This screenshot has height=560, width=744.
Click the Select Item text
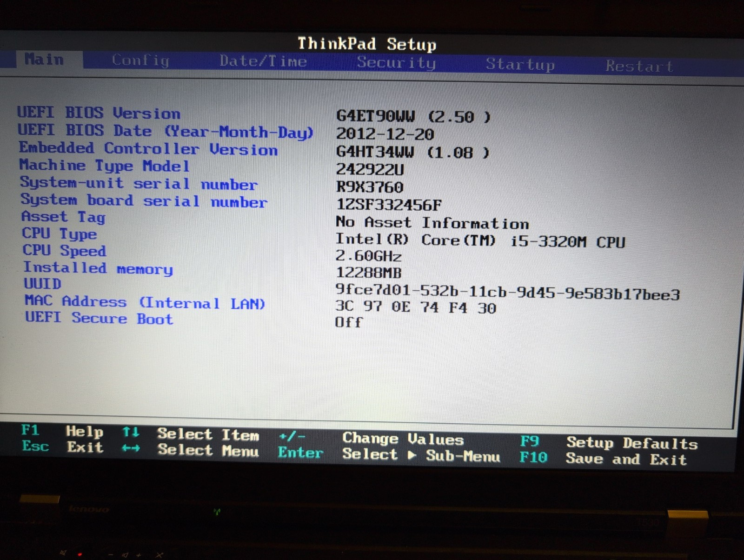pos(208,434)
